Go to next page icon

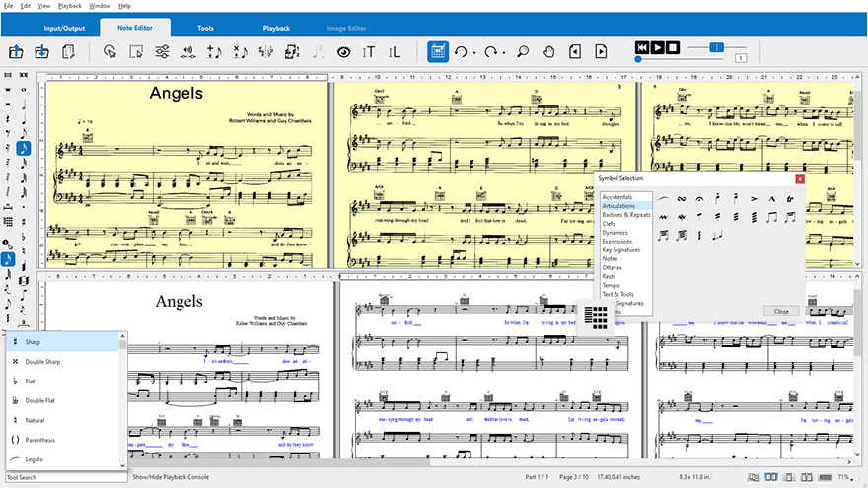[601, 52]
